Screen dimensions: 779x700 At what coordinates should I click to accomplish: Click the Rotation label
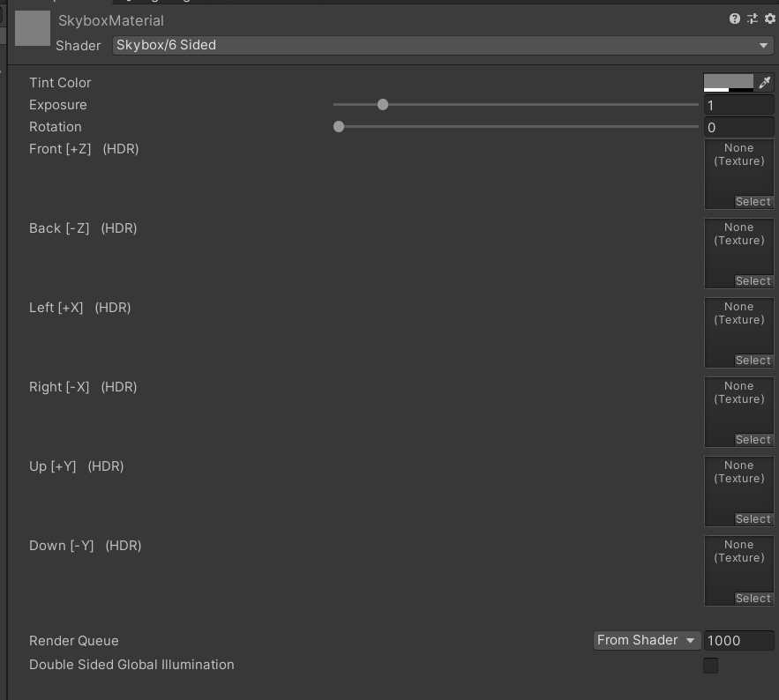(x=56, y=127)
